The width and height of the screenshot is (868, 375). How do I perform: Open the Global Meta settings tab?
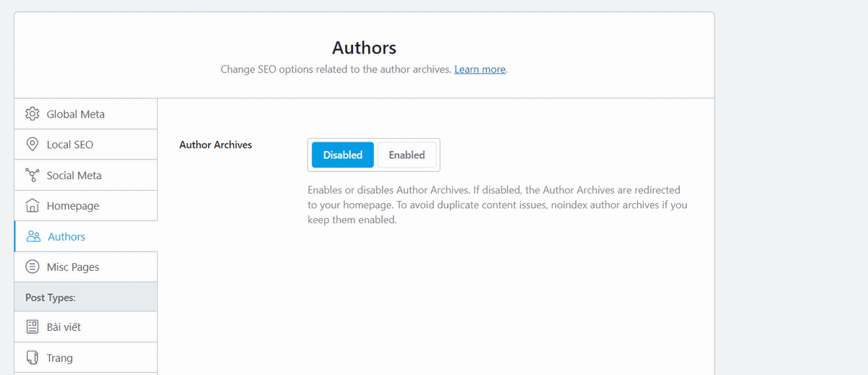click(75, 114)
